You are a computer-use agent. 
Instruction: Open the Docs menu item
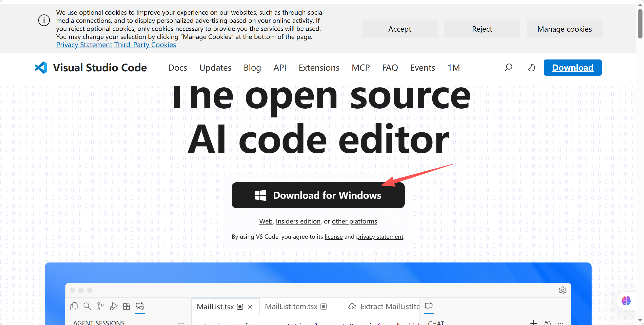tap(177, 68)
